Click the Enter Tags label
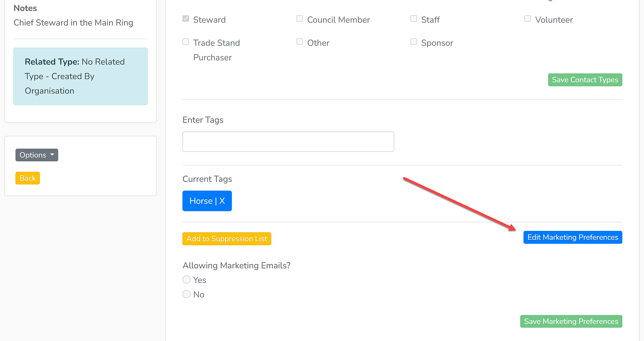 click(x=203, y=120)
